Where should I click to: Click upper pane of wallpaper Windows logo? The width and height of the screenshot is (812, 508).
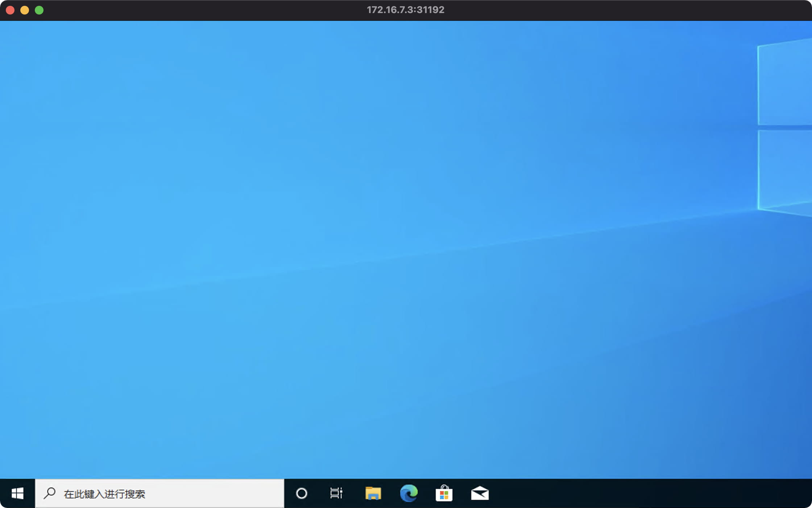pos(785,83)
